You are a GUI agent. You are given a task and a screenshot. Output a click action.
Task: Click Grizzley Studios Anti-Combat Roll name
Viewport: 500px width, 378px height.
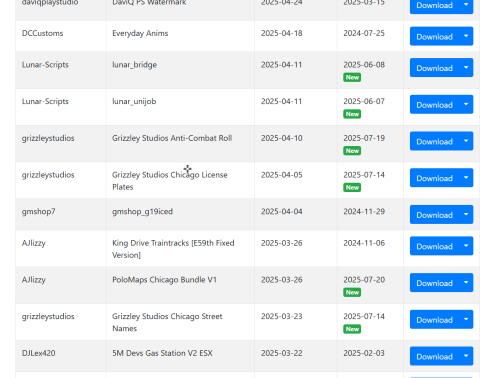point(172,138)
